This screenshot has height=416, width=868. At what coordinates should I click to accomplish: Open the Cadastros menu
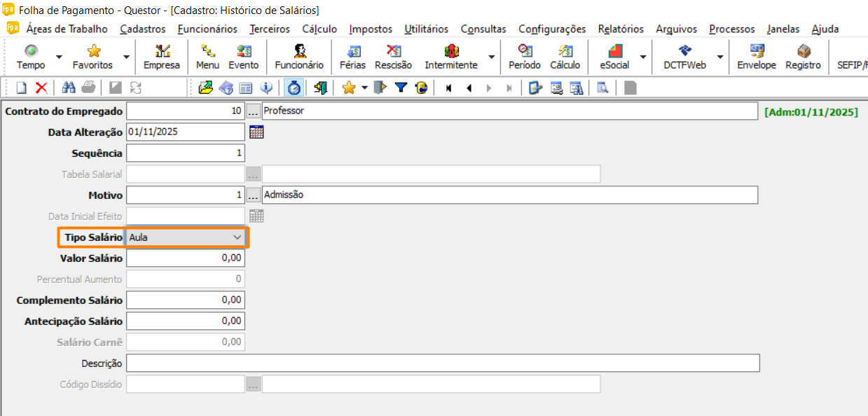tap(142, 29)
